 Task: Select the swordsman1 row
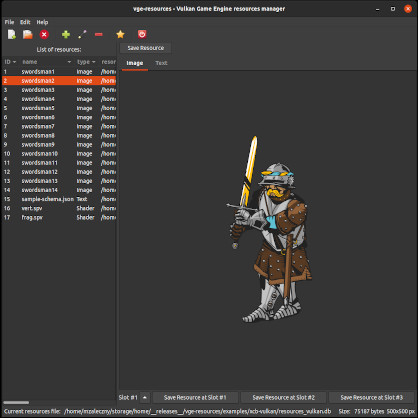[x=59, y=72]
